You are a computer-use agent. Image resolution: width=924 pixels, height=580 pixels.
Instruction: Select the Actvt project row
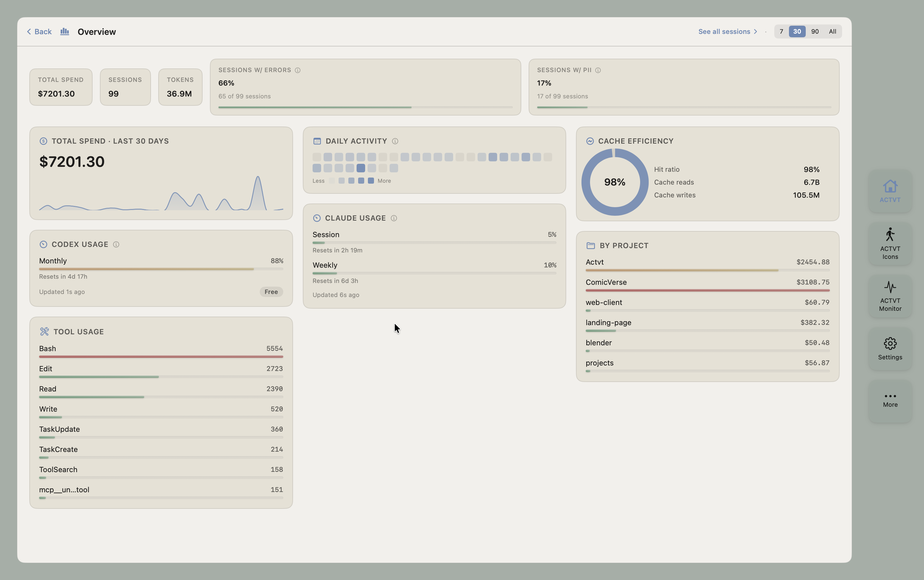pos(707,265)
